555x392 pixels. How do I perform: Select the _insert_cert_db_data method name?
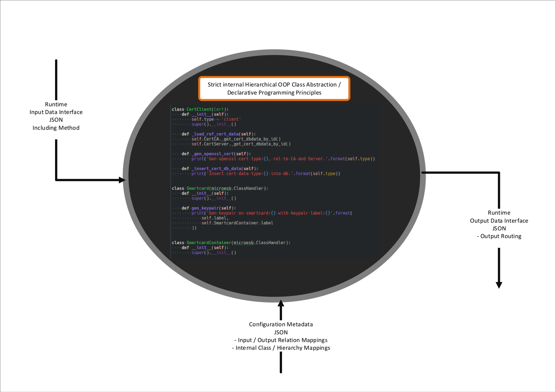tap(215, 168)
